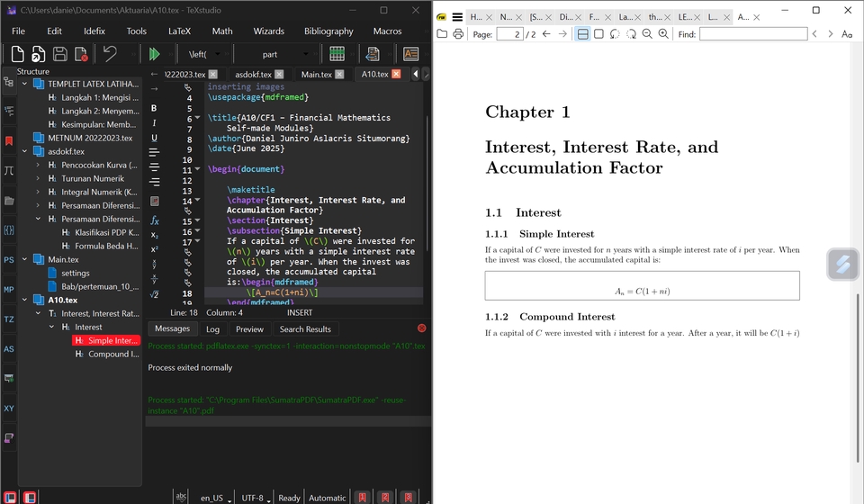
Task: Click SumatraPDF vertical scrollbar
Action: pyautogui.click(x=857, y=378)
